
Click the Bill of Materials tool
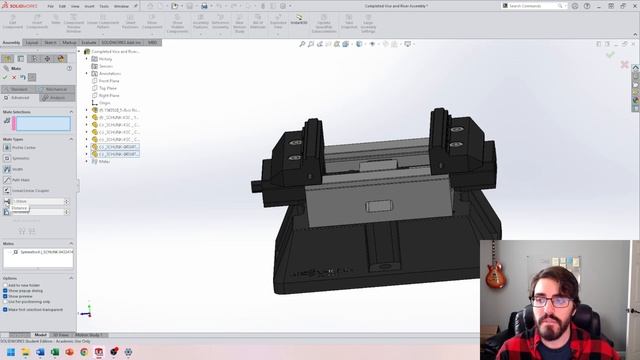[x=258, y=22]
